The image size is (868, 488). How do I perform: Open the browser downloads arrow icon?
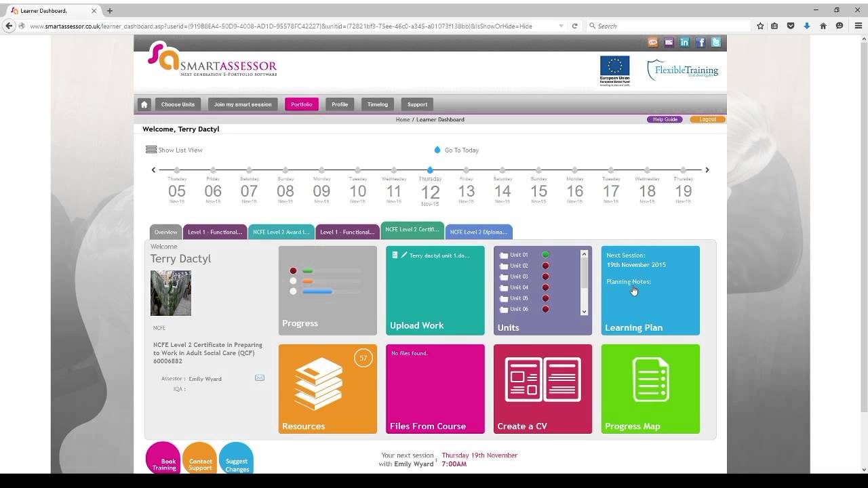(807, 26)
